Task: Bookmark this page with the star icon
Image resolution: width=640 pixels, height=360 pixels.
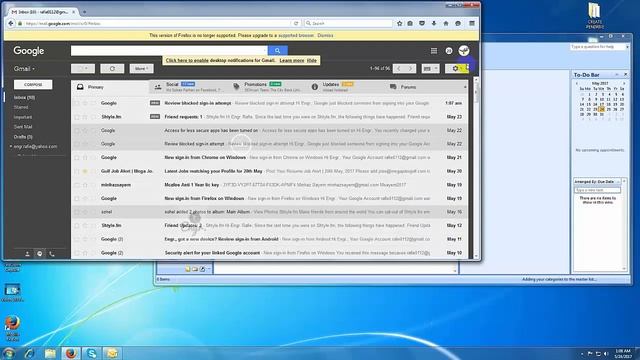Action: pyautogui.click(x=399, y=24)
